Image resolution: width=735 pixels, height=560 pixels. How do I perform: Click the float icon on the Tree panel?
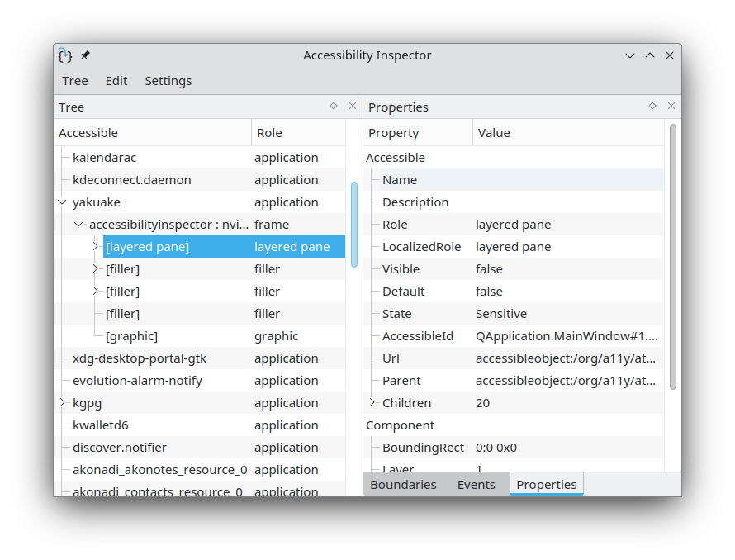(333, 106)
